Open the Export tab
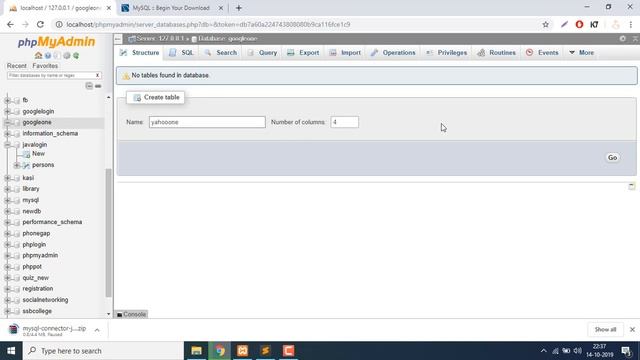The image size is (640, 360). pos(303,53)
